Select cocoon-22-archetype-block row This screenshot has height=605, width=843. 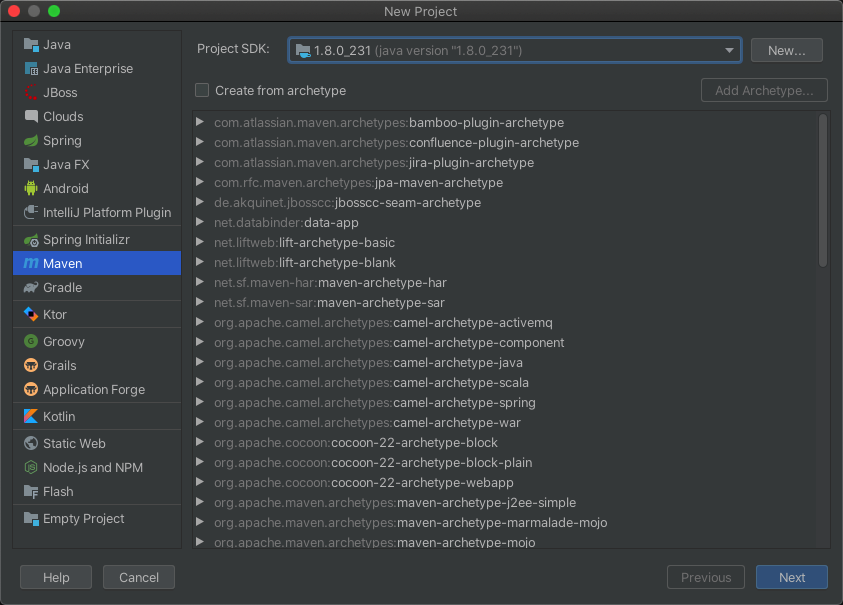click(505, 442)
